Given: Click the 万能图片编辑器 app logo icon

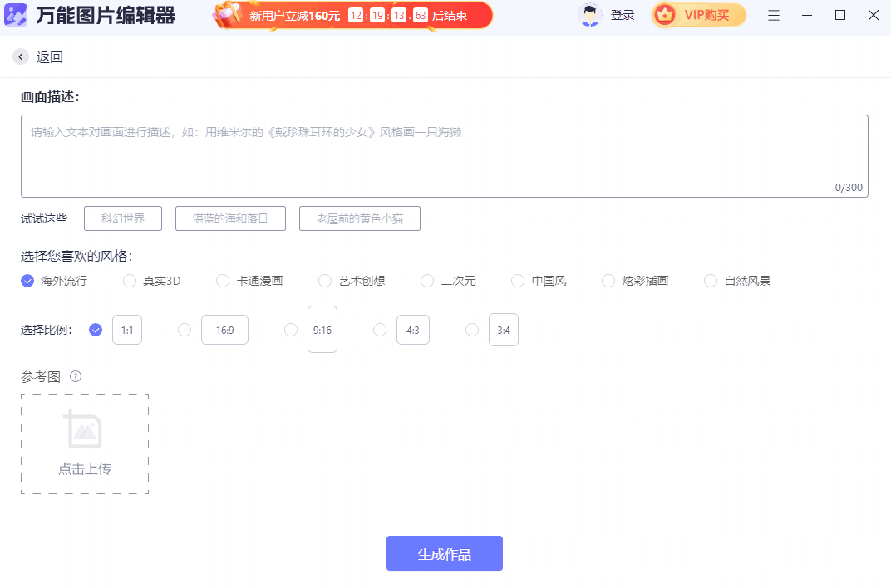Looking at the screenshot, I should pos(15,14).
